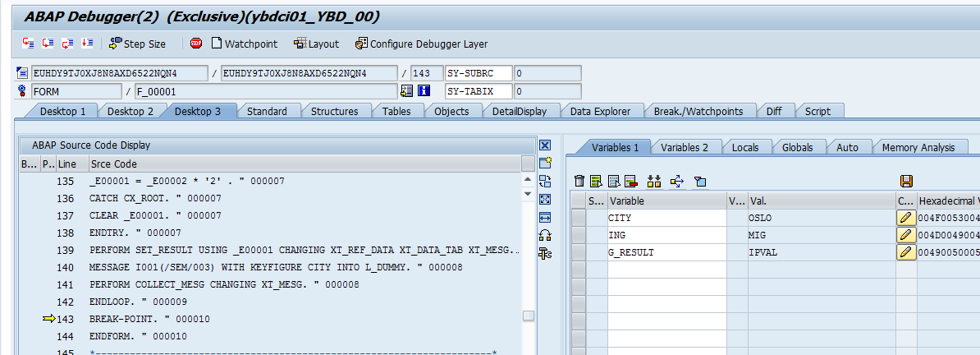Switch to the Desktop 2 tab
The image size is (980, 355).
coord(130,112)
